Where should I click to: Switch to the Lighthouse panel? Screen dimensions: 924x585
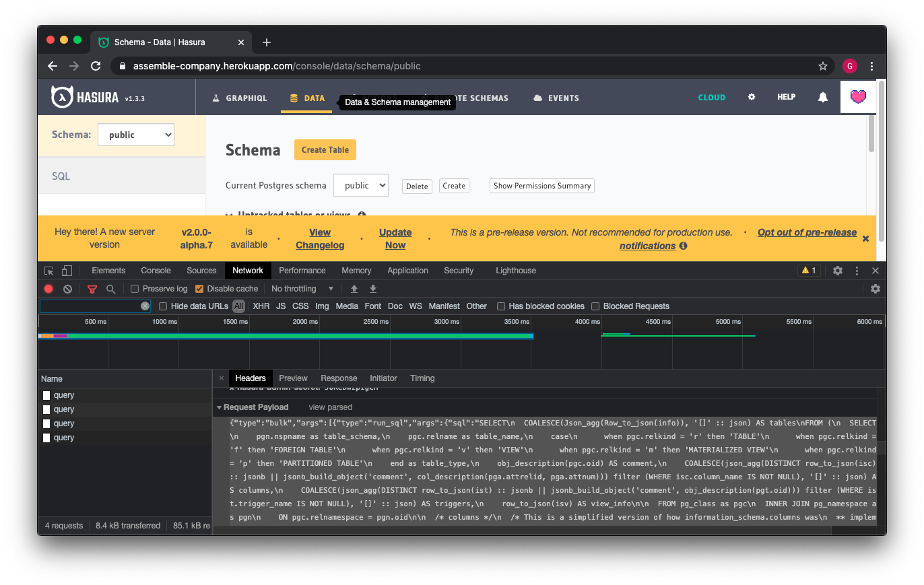pos(516,271)
